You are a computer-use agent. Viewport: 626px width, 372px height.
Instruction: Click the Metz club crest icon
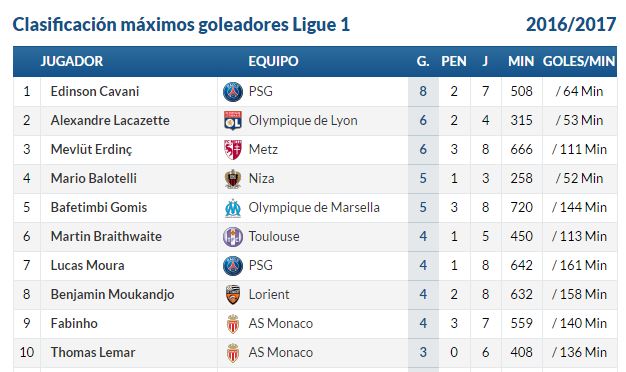click(233, 150)
